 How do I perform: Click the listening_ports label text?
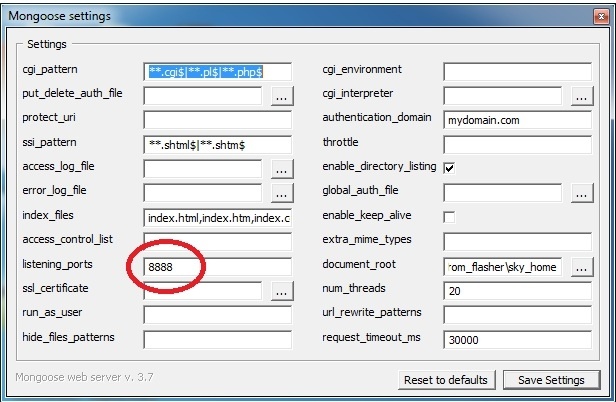coord(57,264)
